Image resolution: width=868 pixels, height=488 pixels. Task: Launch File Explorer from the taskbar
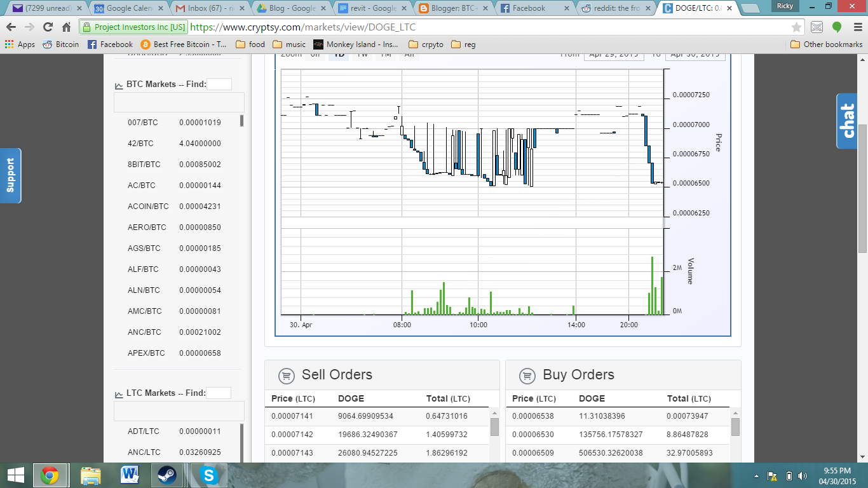coord(91,475)
